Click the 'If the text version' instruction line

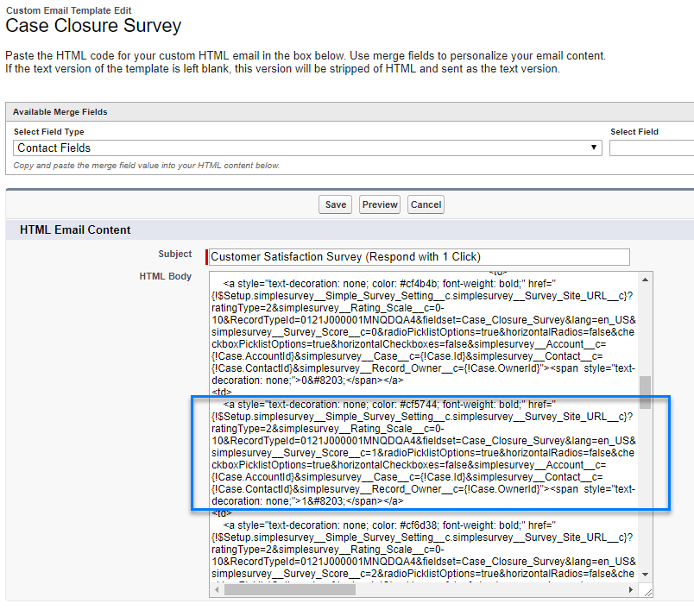click(x=282, y=69)
